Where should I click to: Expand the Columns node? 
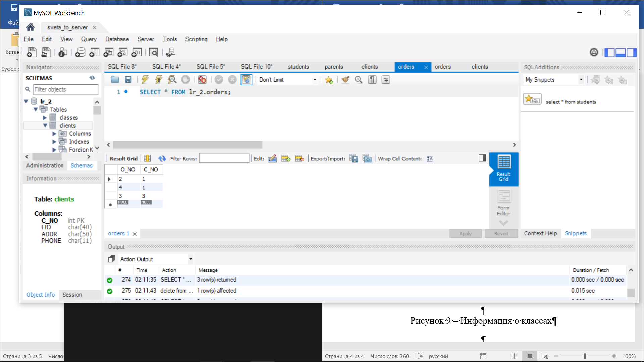(x=54, y=134)
